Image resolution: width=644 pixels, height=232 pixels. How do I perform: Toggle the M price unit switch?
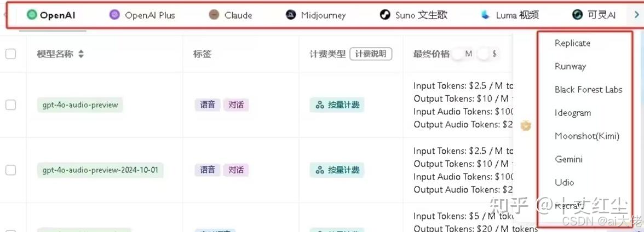tap(462, 54)
